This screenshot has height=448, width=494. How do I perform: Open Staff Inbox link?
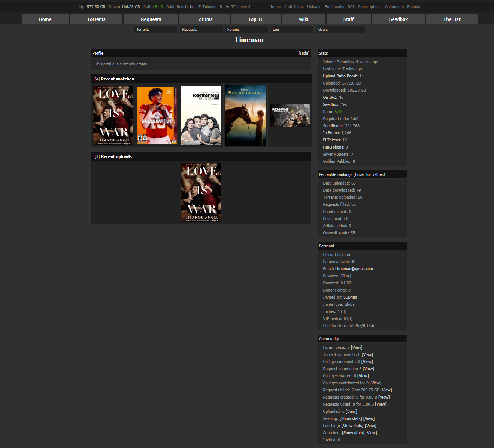click(x=294, y=7)
